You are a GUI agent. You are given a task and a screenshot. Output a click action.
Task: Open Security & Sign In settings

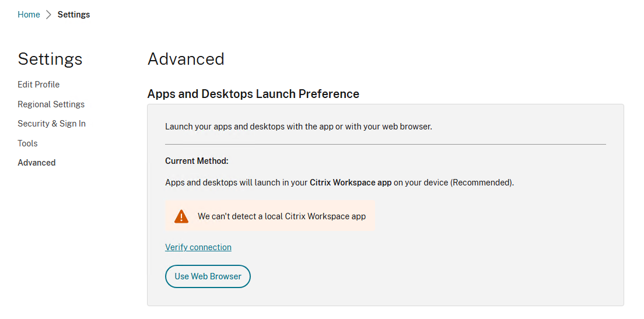point(52,124)
